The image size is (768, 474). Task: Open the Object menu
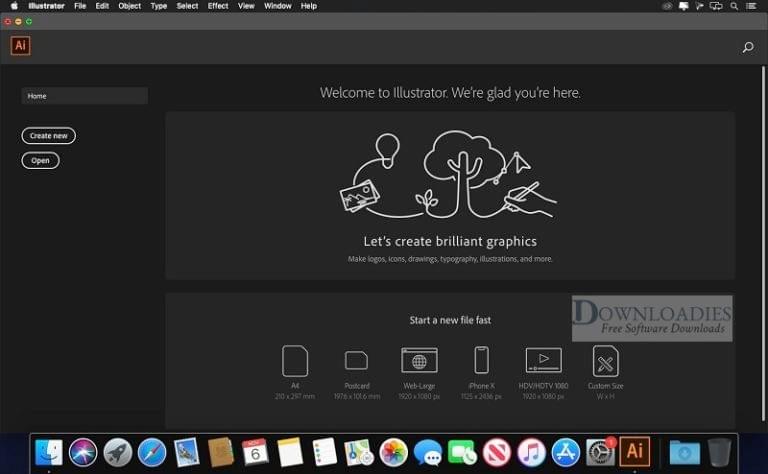click(x=130, y=6)
